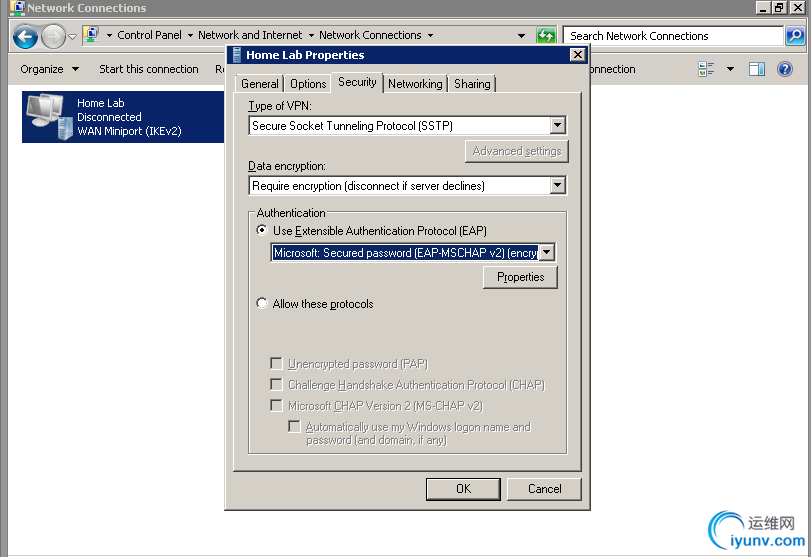
Task: Click the Back navigation arrow
Action: point(25,37)
